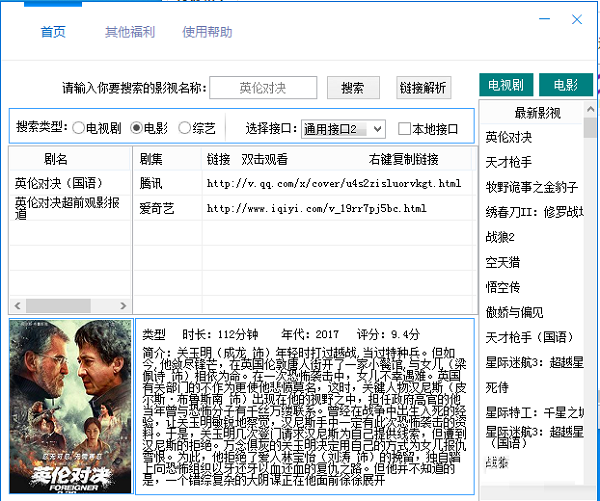This screenshot has height=501, width=600.
Task: Click the 英伦对决 movie poster thumbnail
Action: [70, 402]
